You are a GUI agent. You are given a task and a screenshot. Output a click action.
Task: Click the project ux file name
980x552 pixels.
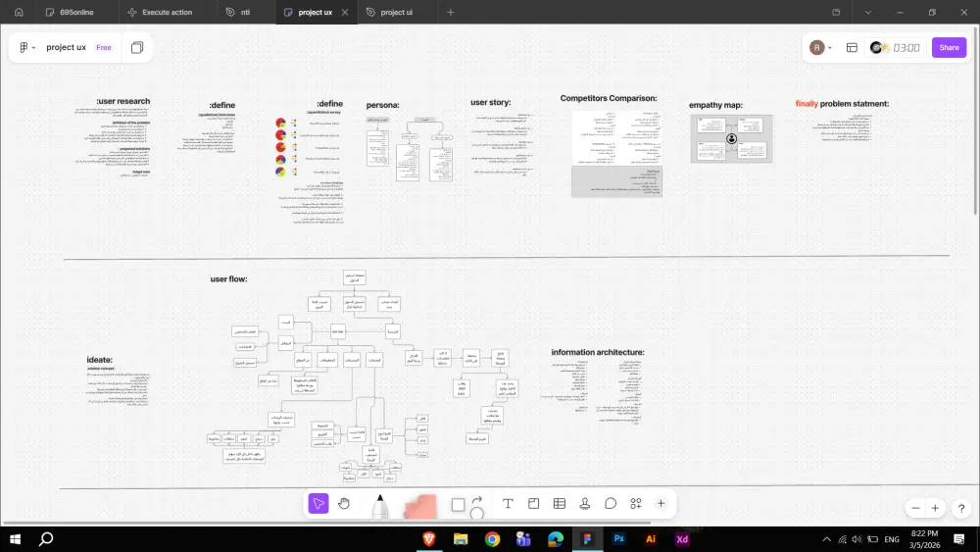pyautogui.click(x=66, y=47)
